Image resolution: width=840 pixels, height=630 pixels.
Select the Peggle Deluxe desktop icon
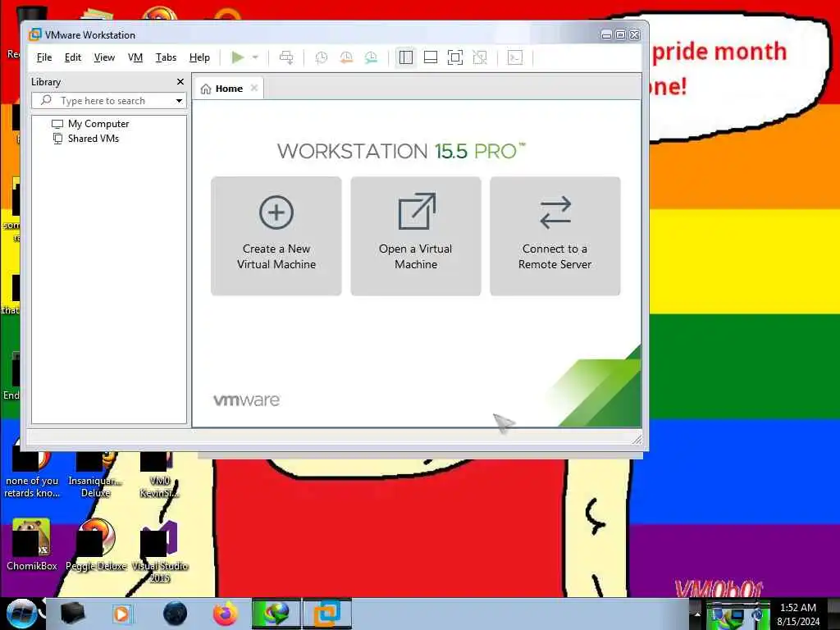[97, 545]
